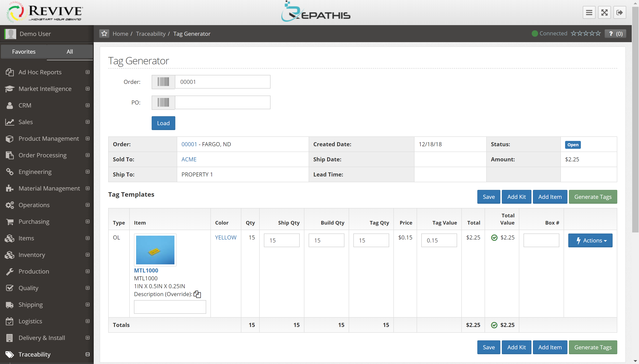Click the Engineering link icon
This screenshot has height=364, width=639.
tap(10, 172)
